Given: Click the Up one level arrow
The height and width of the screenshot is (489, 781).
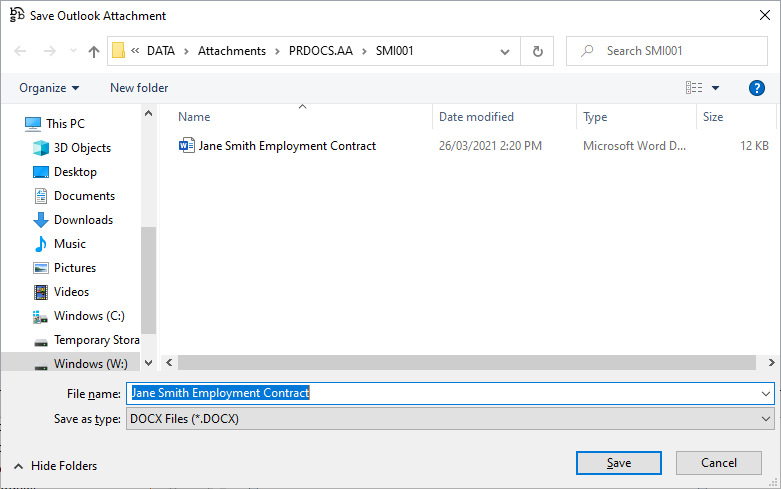Looking at the screenshot, I should tap(94, 51).
